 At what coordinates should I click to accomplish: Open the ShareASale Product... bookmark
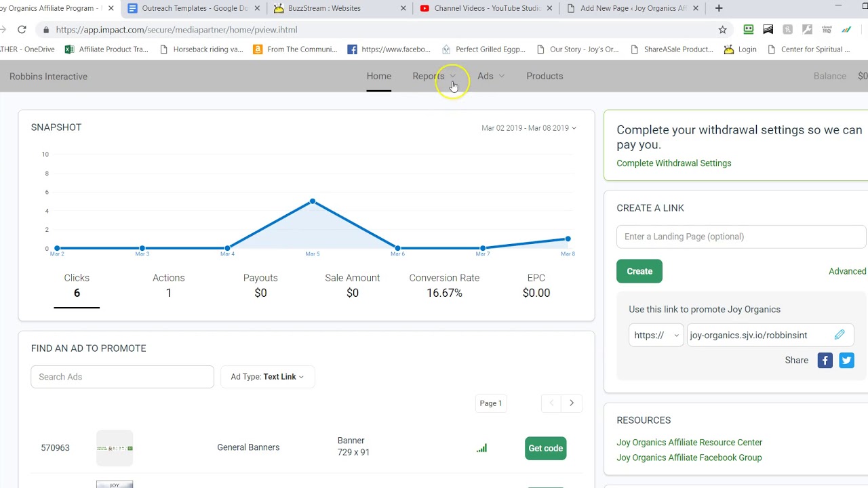tap(671, 49)
